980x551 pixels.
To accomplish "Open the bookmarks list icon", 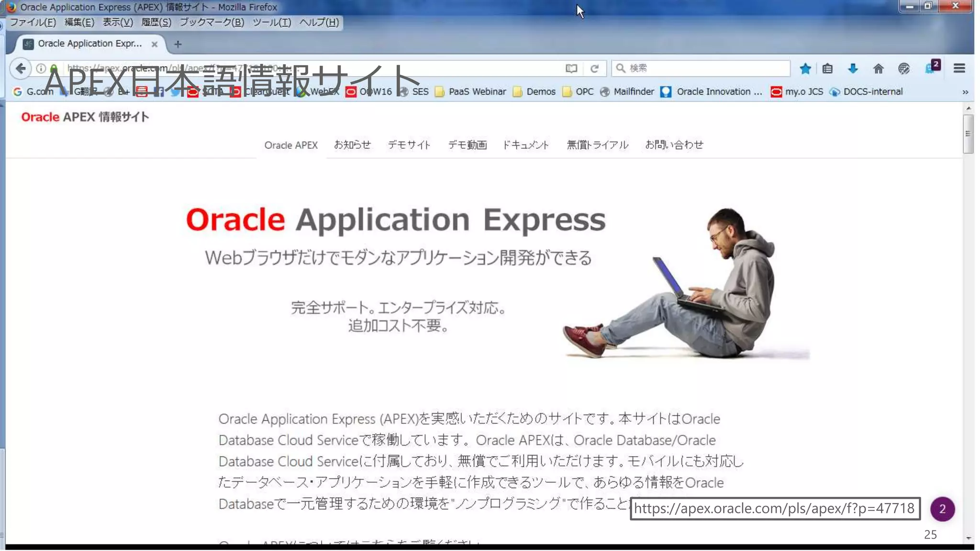I will click(x=827, y=68).
